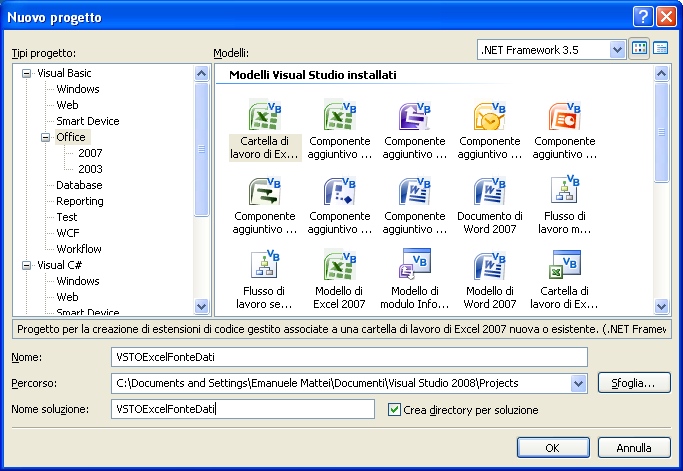683x471 pixels.
Task: Select the Componente aggiuntivo template with Excel icon
Action: (340, 130)
